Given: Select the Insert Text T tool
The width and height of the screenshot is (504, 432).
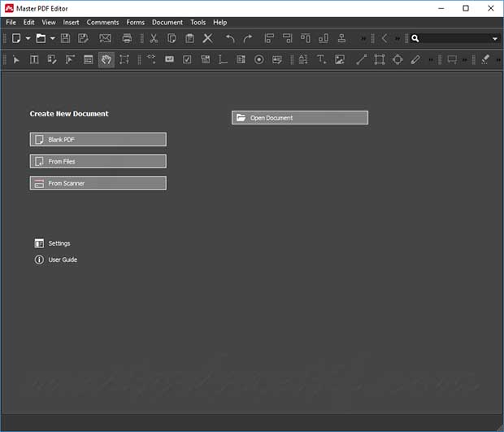Looking at the screenshot, I should [321, 60].
